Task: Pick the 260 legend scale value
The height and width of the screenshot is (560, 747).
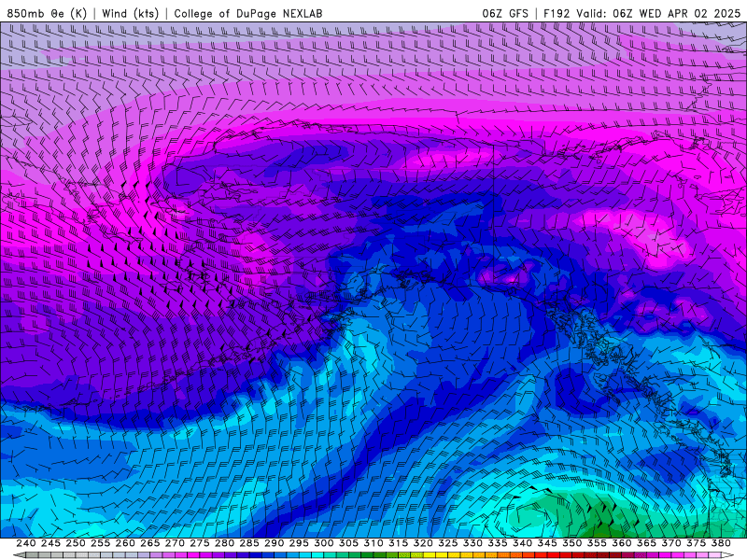Action: click(125, 543)
